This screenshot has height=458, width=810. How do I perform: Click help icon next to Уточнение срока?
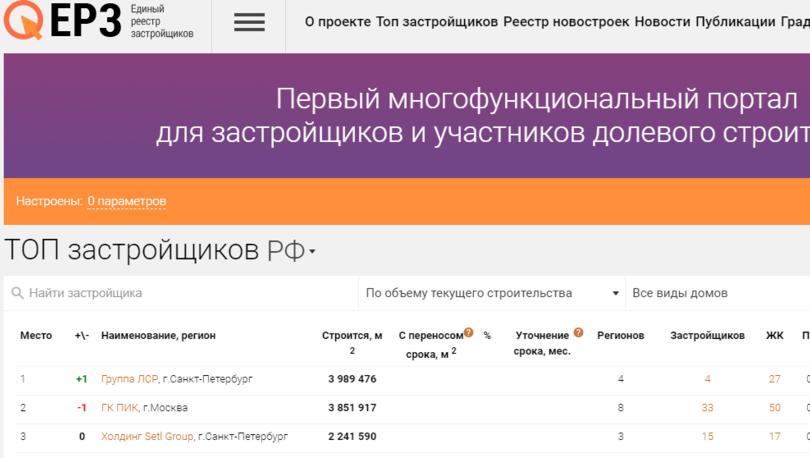tap(578, 333)
